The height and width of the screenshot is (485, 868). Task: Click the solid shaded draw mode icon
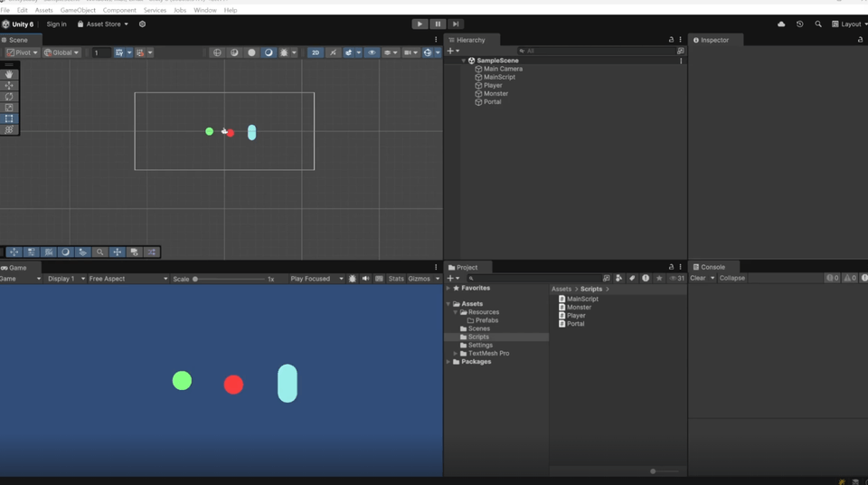(251, 52)
